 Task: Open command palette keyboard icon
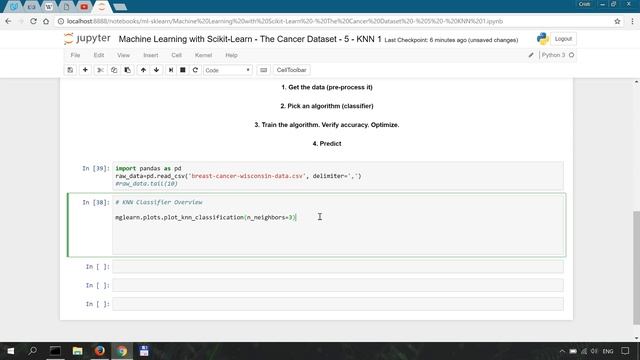click(264, 70)
